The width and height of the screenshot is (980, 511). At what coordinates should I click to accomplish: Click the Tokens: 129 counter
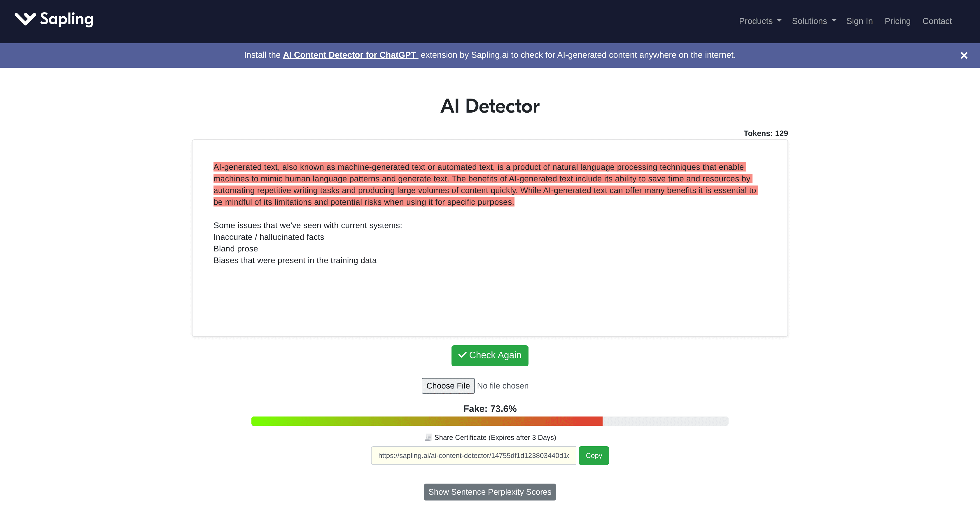[765, 133]
